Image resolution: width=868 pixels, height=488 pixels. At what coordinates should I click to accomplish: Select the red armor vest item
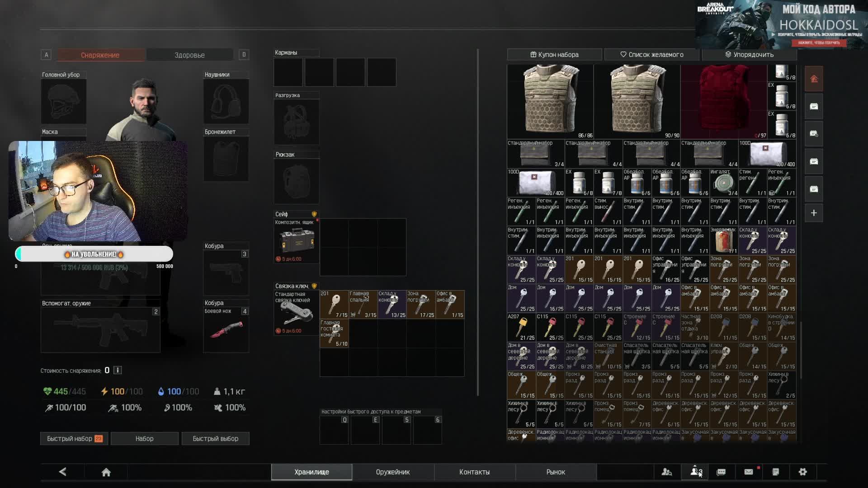click(723, 101)
